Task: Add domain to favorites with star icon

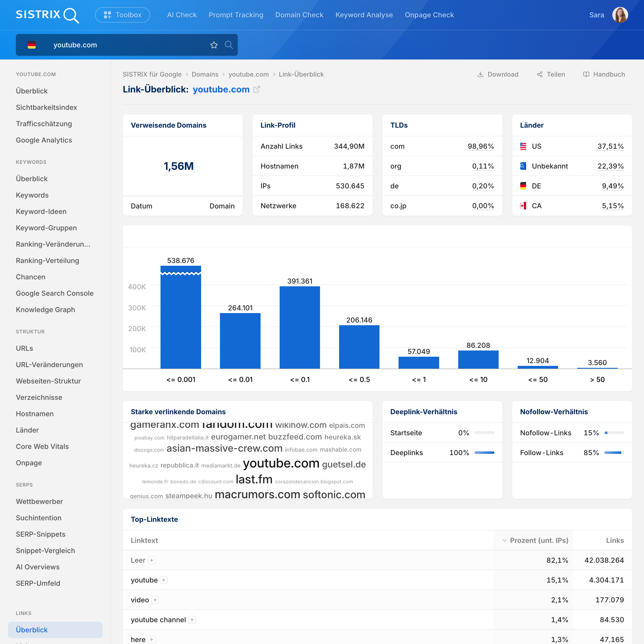Action: pos(214,45)
